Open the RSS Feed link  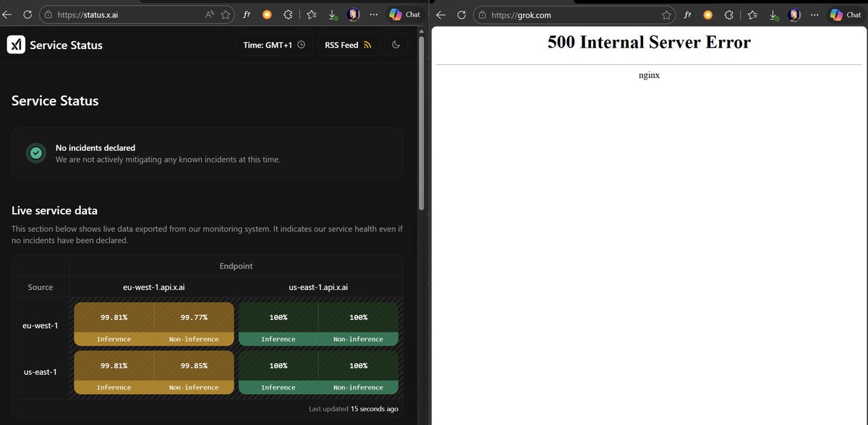(348, 45)
